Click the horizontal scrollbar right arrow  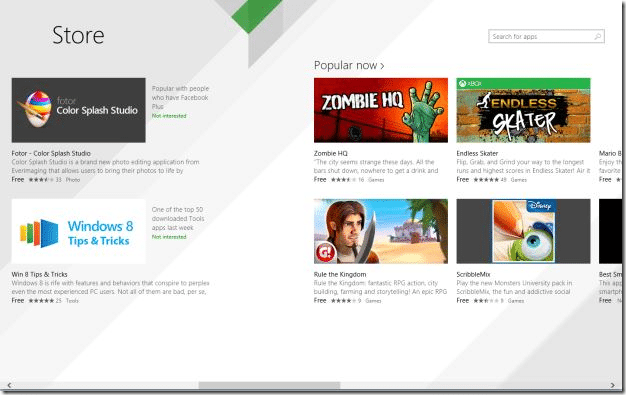click(x=612, y=385)
